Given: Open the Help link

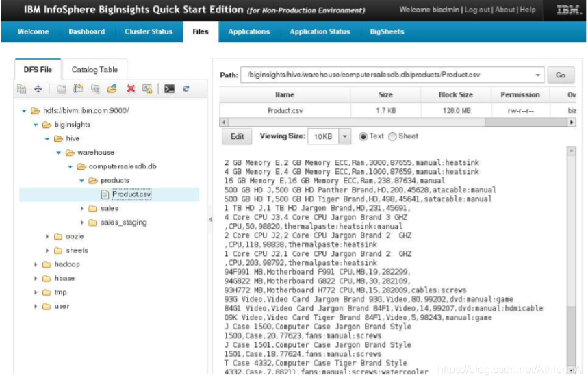Looking at the screenshot, I should tap(528, 10).
